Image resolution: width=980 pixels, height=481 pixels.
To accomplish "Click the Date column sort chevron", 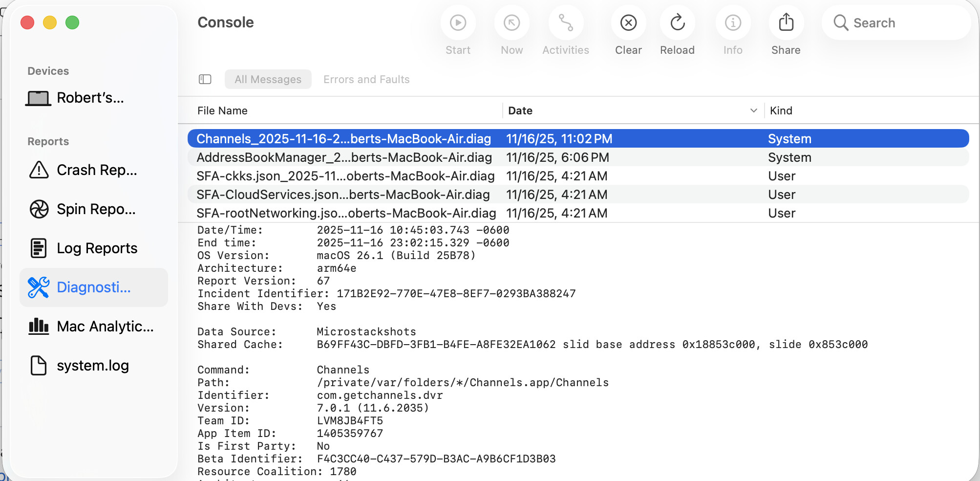I will (x=753, y=111).
